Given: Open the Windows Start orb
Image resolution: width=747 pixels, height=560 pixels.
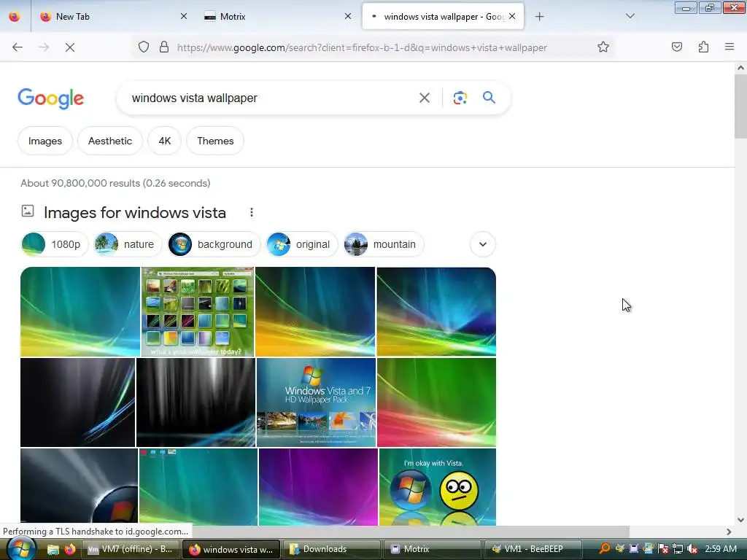Looking at the screenshot, I should coord(20,548).
